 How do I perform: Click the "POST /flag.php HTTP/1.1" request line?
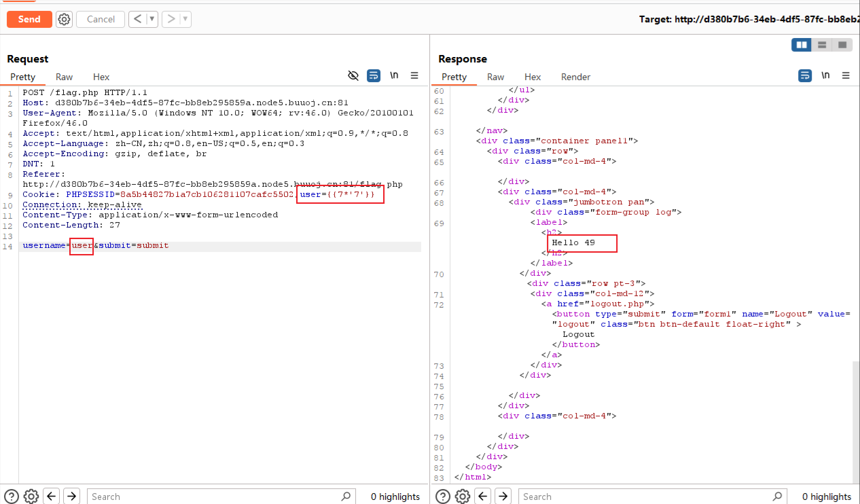coord(85,92)
